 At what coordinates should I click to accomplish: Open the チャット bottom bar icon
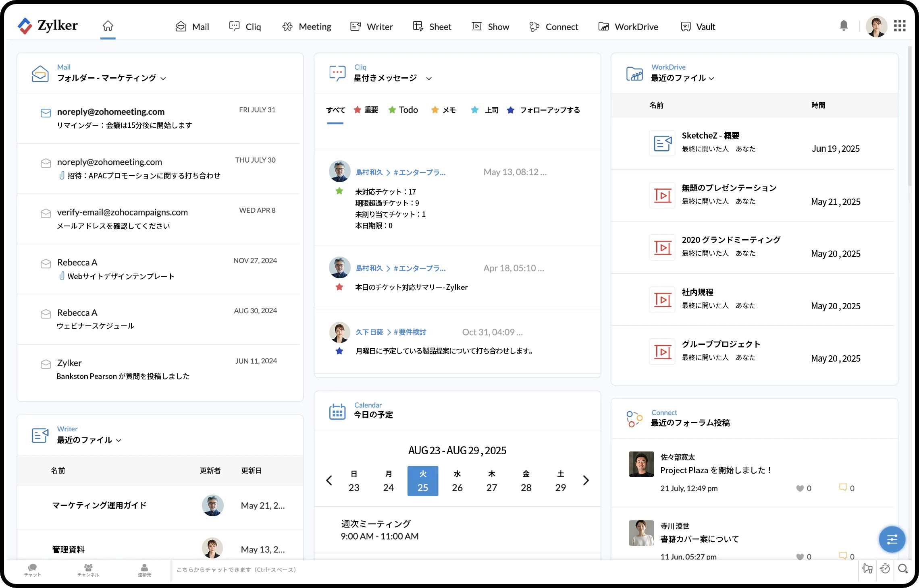(x=32, y=570)
